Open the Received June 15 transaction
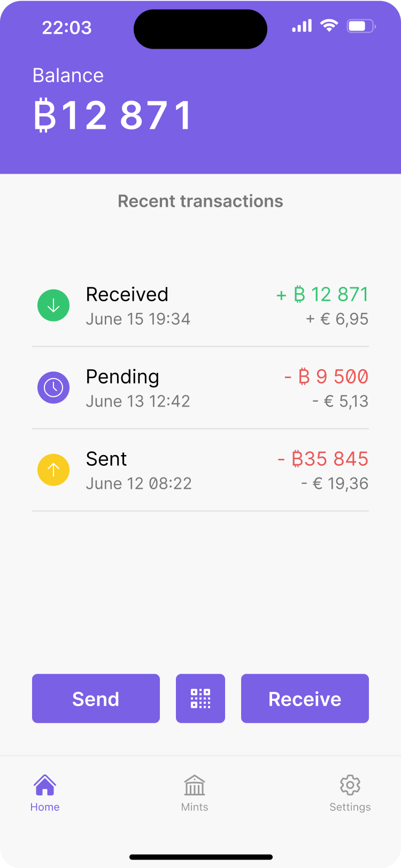This screenshot has width=401, height=868. click(200, 306)
